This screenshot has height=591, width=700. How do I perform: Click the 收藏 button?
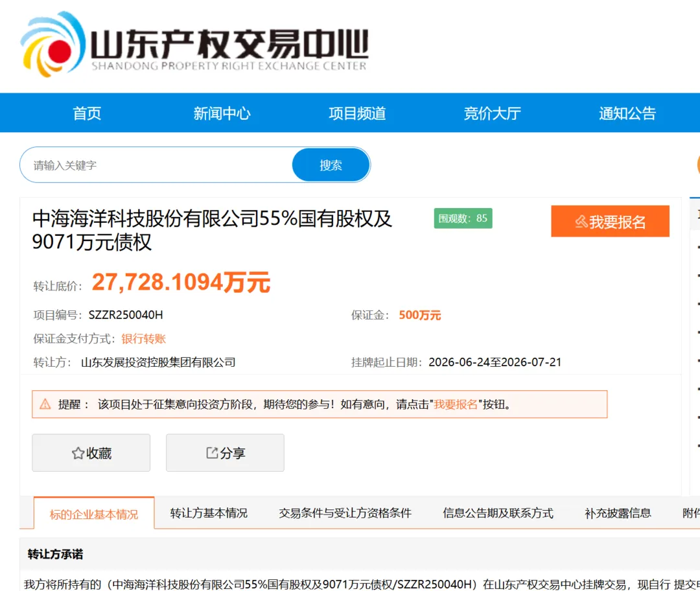pyautogui.click(x=91, y=452)
